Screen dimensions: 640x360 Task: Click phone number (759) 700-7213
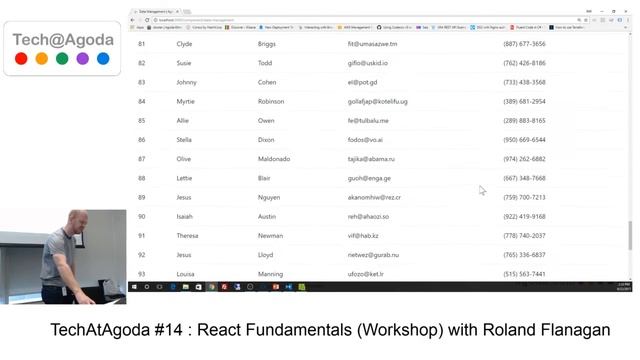click(x=524, y=197)
